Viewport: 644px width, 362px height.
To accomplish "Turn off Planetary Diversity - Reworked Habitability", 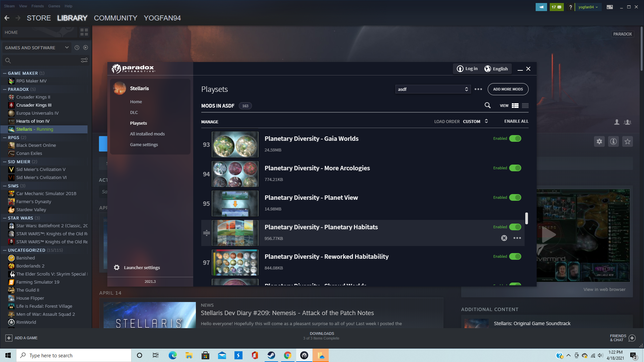I will [x=515, y=256].
